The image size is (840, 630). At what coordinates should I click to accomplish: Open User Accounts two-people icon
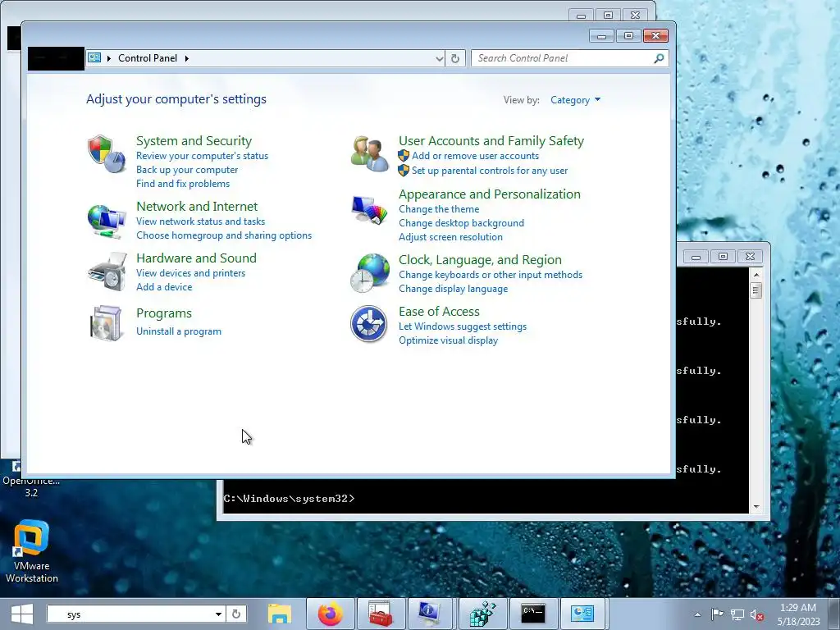point(369,153)
